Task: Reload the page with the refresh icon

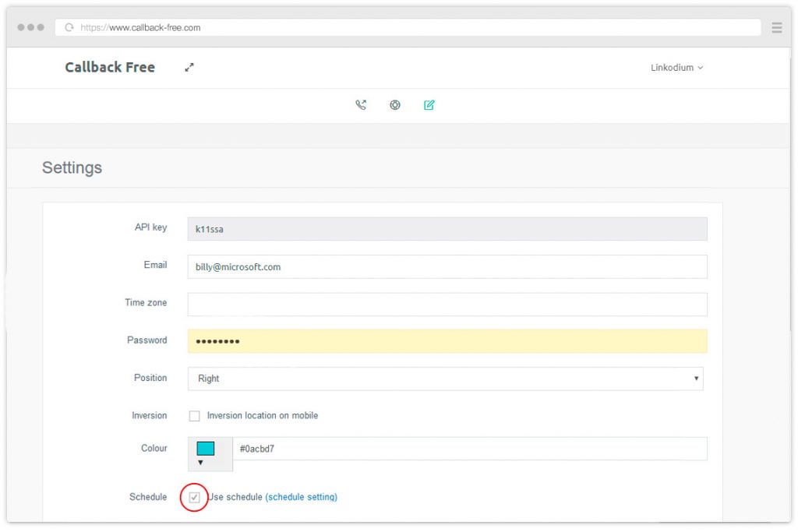Action: click(69, 26)
